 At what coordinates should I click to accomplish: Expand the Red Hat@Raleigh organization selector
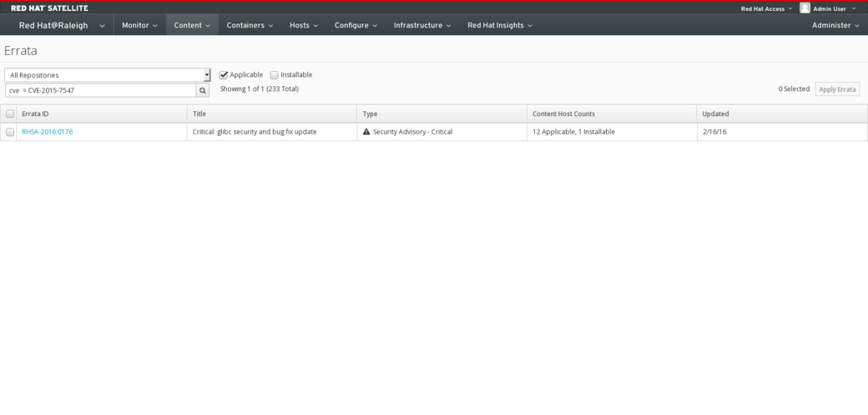[62, 26]
